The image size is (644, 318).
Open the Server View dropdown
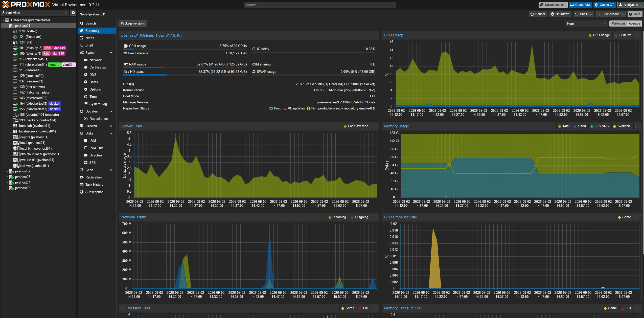tap(34, 13)
